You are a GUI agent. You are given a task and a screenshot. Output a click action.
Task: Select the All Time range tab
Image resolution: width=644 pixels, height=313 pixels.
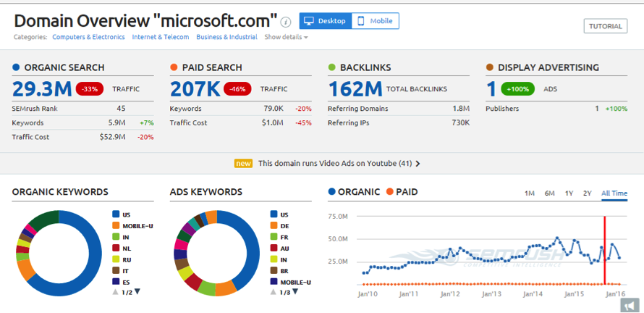(614, 193)
